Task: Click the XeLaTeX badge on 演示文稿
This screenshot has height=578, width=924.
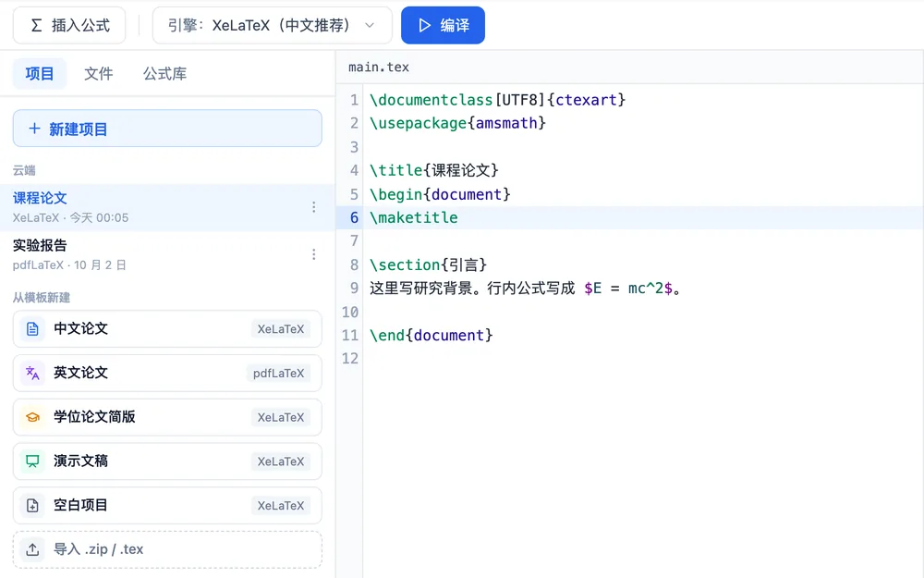Action: [x=281, y=461]
